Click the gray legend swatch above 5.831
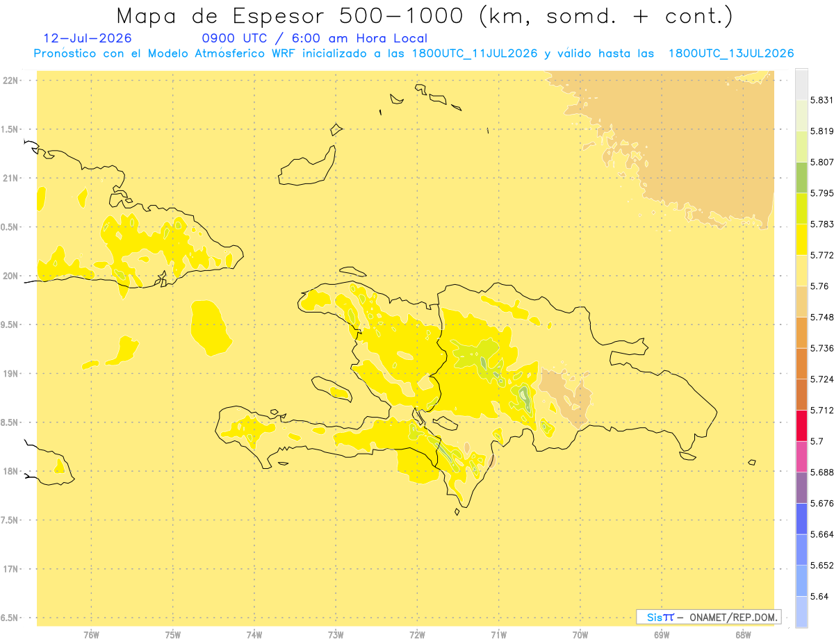Viewport: 834px width, 644px height. pyautogui.click(x=801, y=84)
